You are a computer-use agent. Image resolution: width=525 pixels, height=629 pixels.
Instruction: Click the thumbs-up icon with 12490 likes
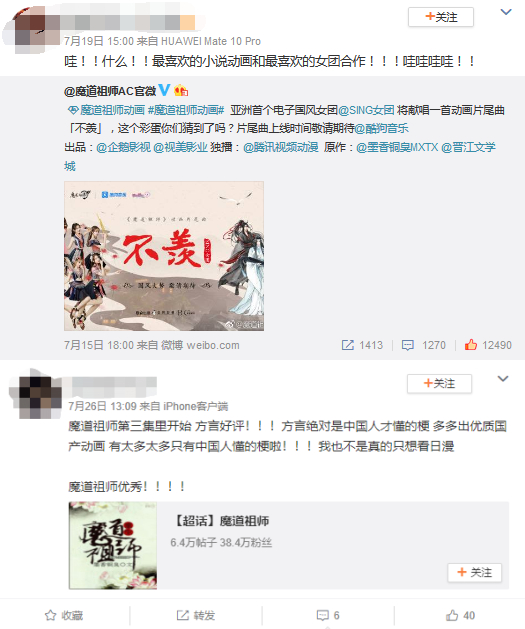click(x=471, y=345)
